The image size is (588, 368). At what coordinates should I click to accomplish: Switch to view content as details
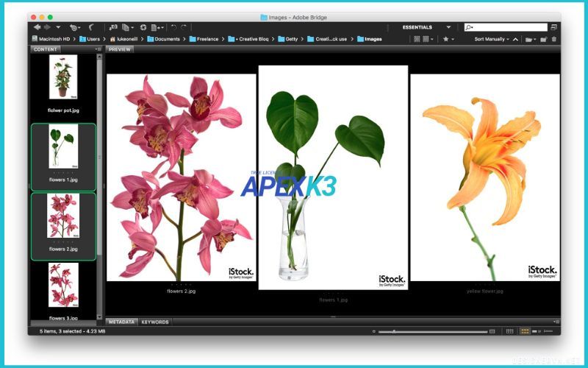pyautogui.click(x=536, y=331)
